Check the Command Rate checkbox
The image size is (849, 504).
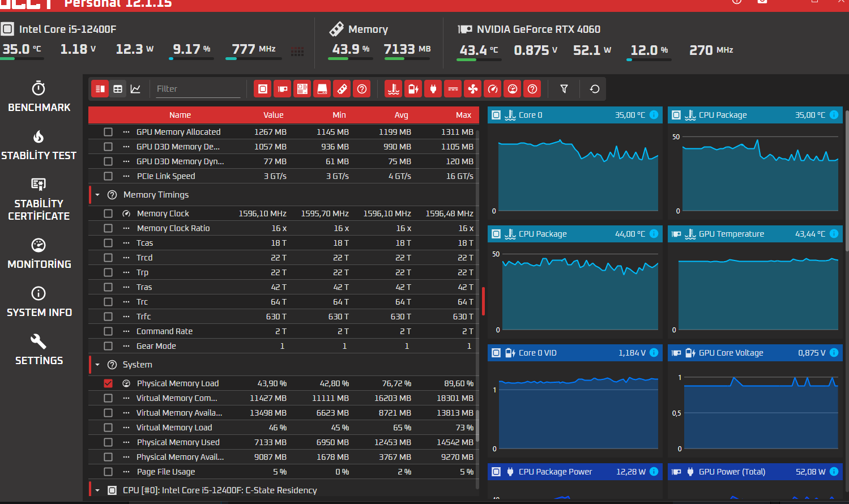coord(108,331)
